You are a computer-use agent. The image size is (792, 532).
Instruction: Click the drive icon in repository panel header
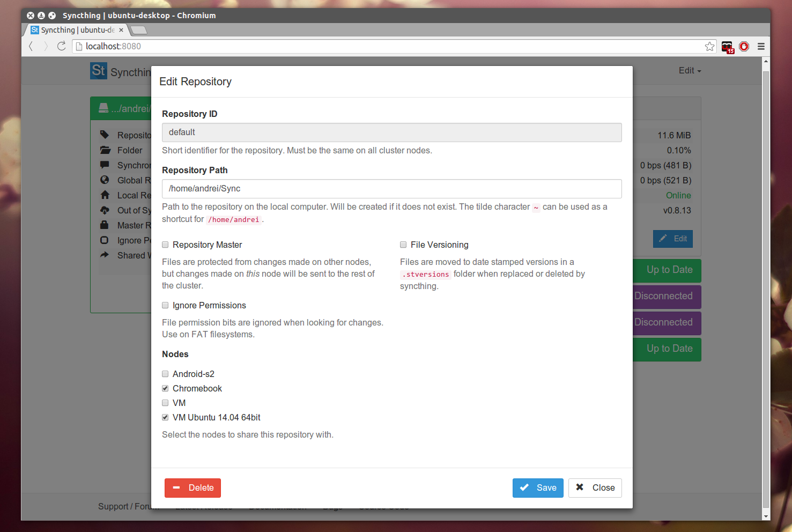103,108
